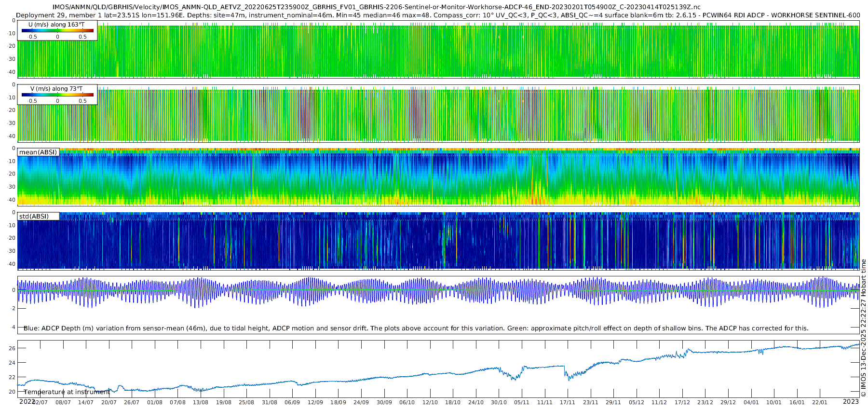Select the mean(ABSI) panel label
The width and height of the screenshot is (868, 410).
click(38, 152)
